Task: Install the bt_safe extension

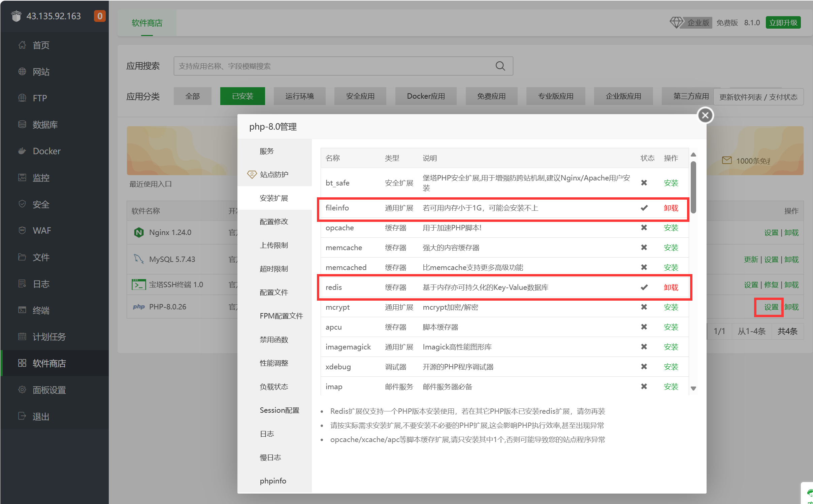Action: point(671,183)
